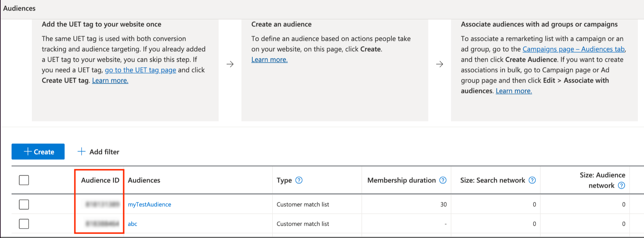Click Add filter

(x=98, y=151)
